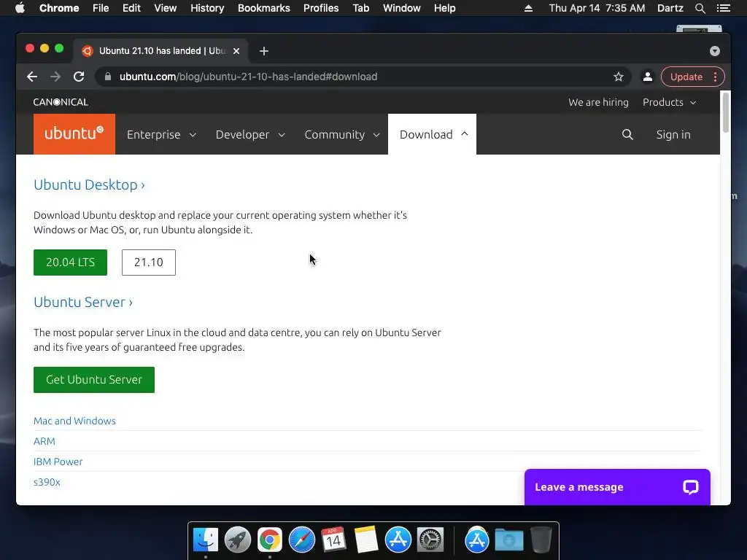Open the App Store icon right of the dock divider
The height and width of the screenshot is (560, 747).
click(x=477, y=540)
